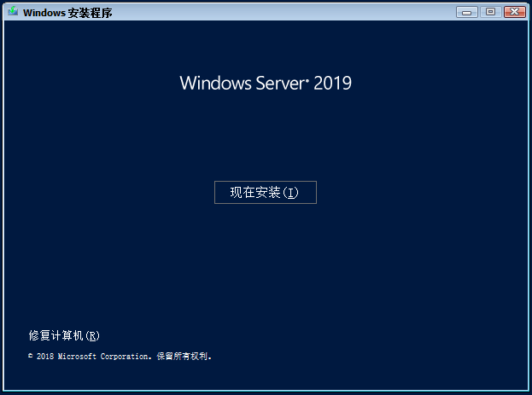This screenshot has height=395, width=532.
Task: Click the underlined I in 现在安装 button
Action: click(291, 193)
